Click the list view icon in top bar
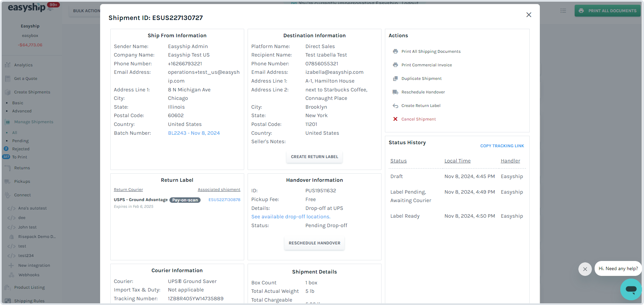 (x=563, y=11)
